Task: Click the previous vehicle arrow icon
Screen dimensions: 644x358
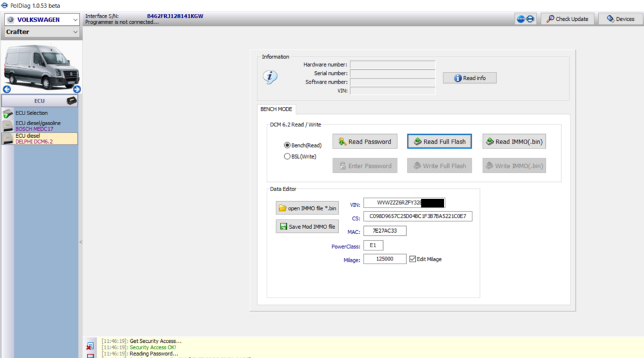Action: point(7,89)
